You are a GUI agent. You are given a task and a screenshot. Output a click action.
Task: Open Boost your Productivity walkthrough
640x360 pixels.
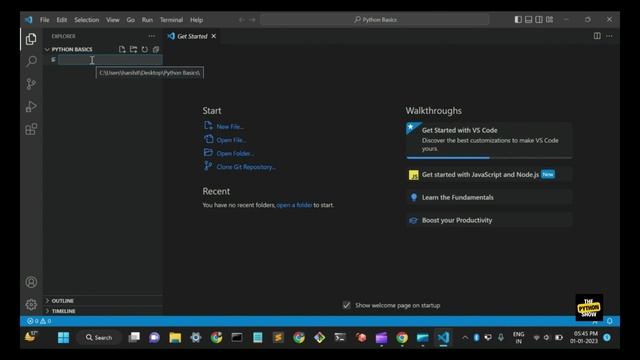(x=489, y=220)
